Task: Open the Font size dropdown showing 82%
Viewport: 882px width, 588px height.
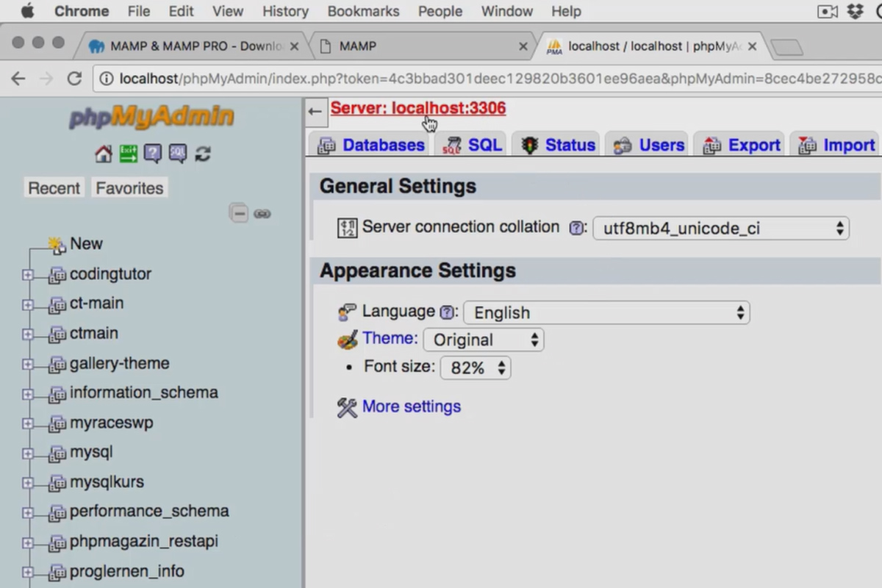Action: tap(476, 367)
